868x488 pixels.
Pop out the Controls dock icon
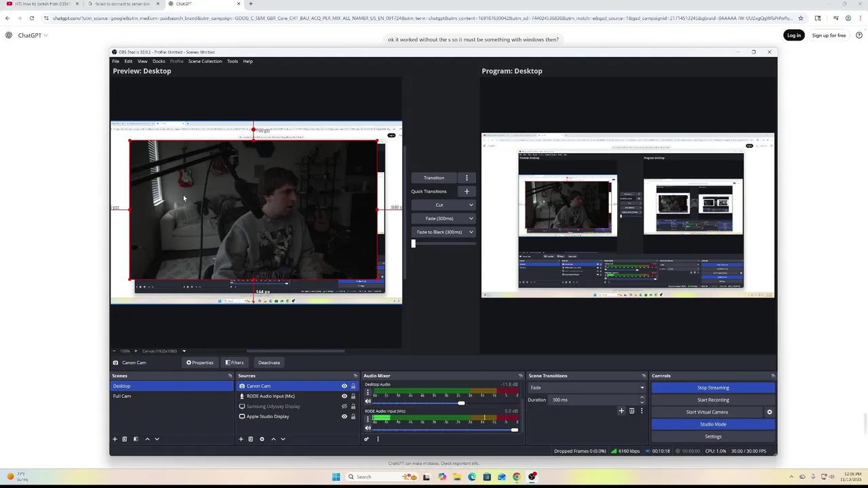point(773,375)
